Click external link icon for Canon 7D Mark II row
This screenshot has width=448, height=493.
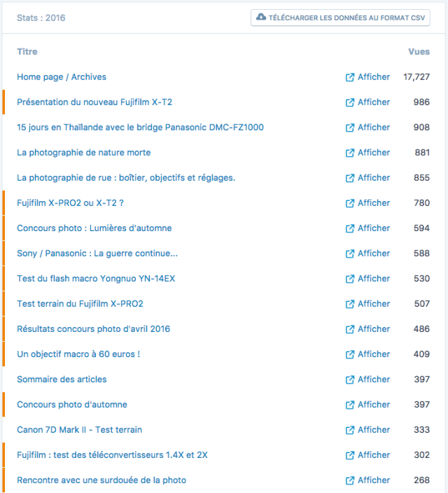(x=350, y=430)
